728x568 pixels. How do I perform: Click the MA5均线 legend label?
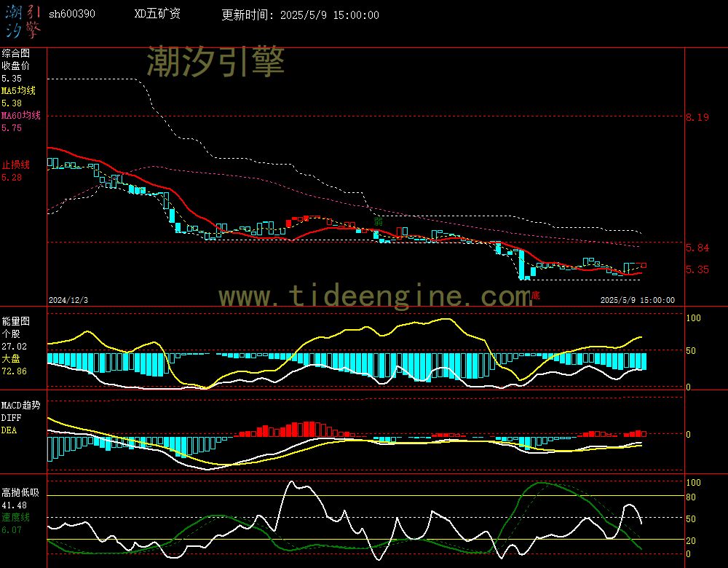coord(19,90)
